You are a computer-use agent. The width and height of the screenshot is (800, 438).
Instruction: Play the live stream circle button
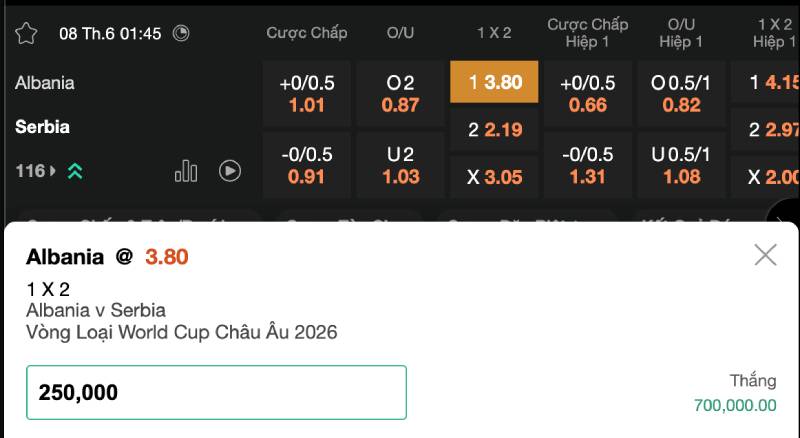(230, 171)
